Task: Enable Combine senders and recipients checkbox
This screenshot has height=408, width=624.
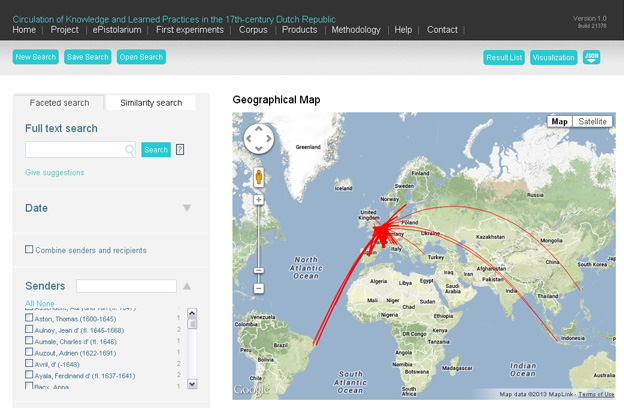Action: click(29, 249)
